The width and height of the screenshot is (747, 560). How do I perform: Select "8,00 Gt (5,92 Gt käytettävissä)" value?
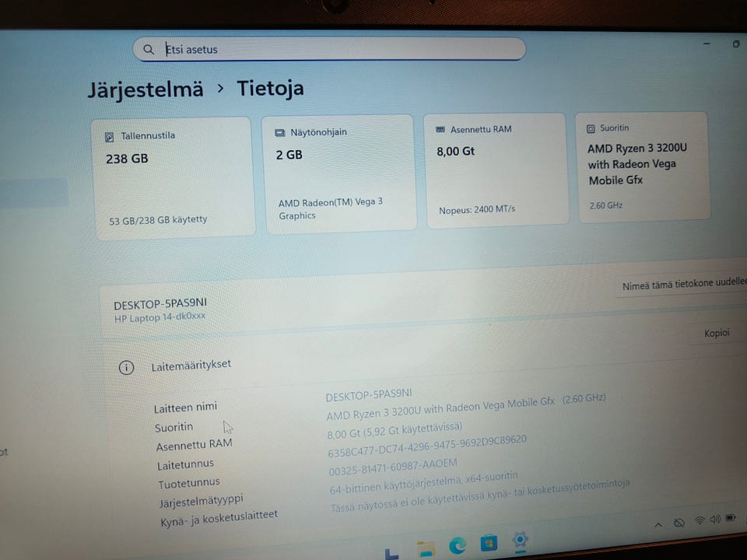[x=395, y=429]
